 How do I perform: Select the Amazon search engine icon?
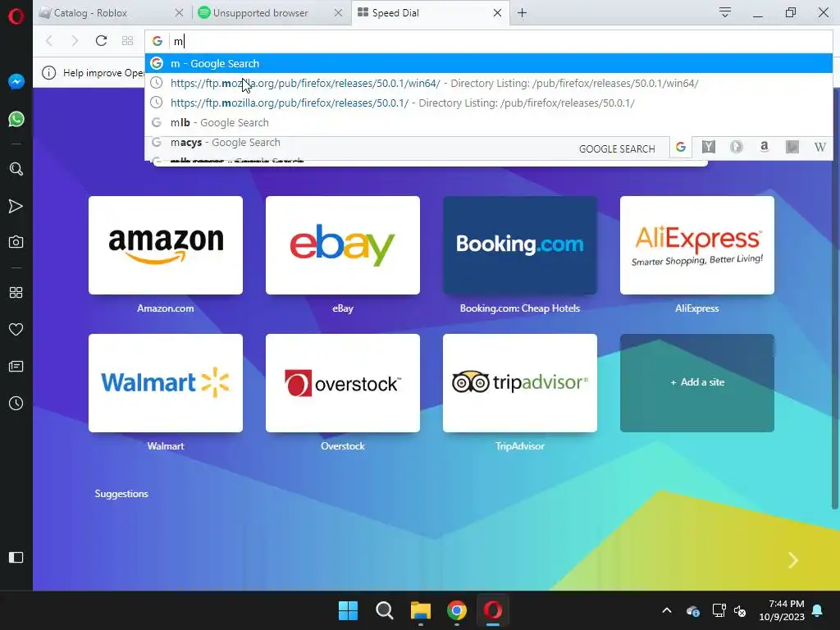click(765, 147)
